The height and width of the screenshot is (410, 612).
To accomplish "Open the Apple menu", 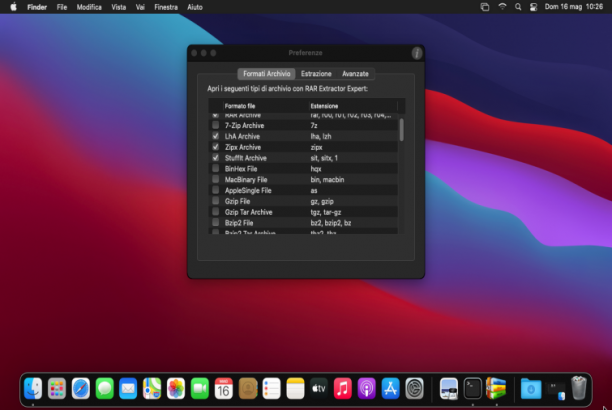I will 13,7.
